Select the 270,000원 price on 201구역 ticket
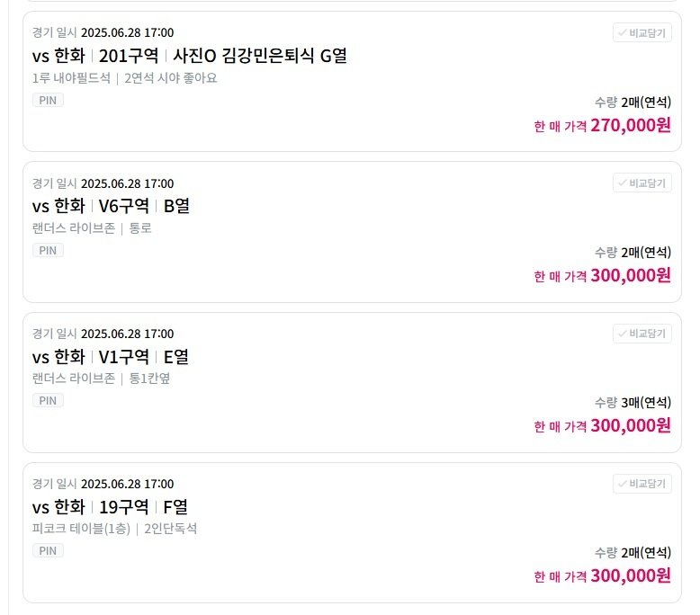700x615 pixels. click(631, 125)
